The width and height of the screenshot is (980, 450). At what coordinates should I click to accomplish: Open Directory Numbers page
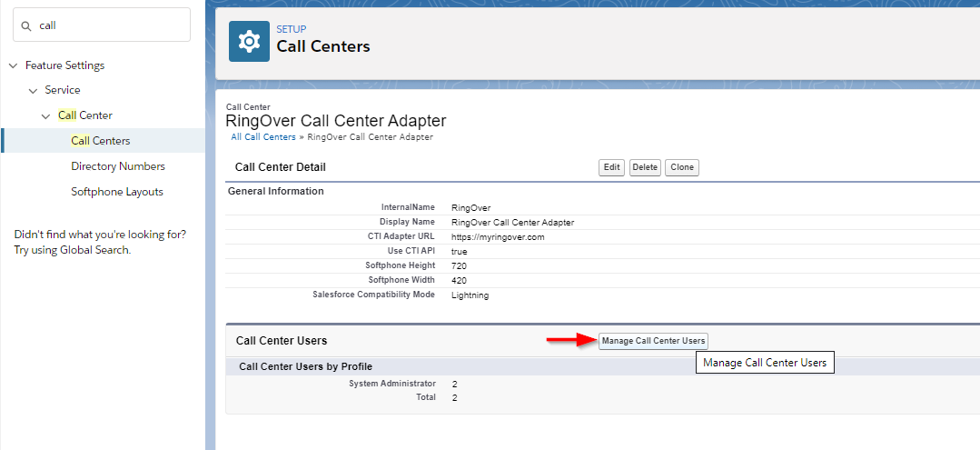point(118,166)
